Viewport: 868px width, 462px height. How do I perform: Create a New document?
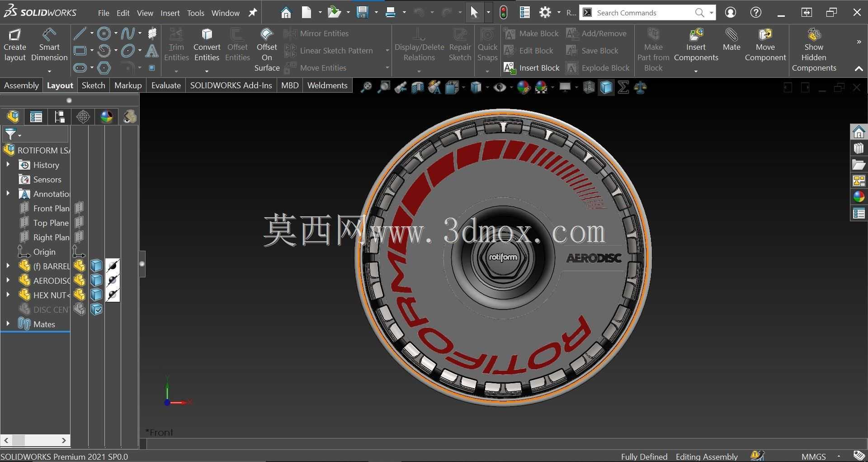pos(307,13)
